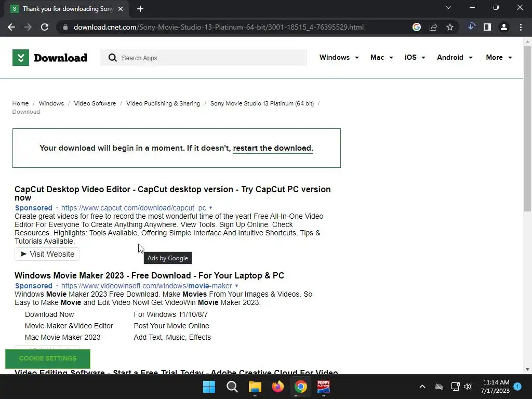The image size is (532, 399).
Task: Open Chrome profile icon
Action: [x=504, y=27]
